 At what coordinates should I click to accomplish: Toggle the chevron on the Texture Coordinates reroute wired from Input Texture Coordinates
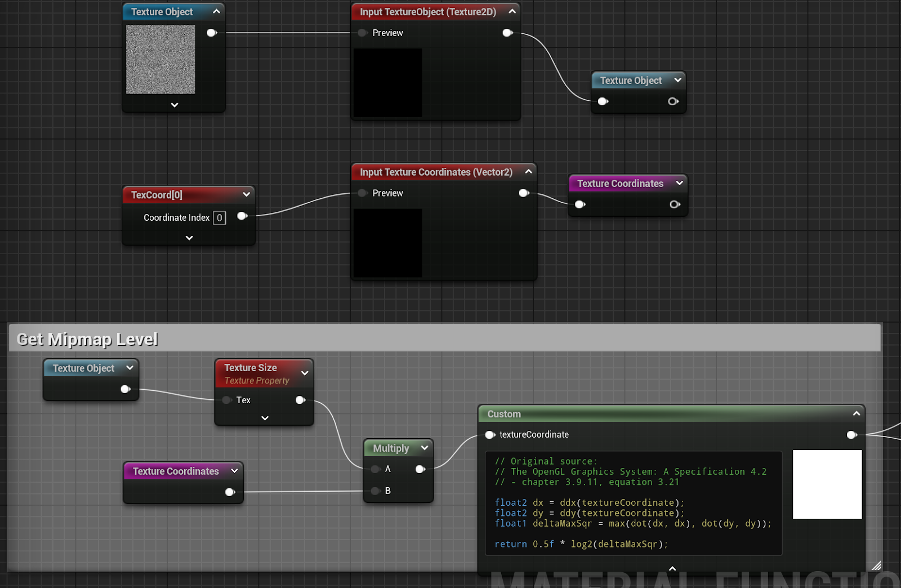tap(679, 183)
